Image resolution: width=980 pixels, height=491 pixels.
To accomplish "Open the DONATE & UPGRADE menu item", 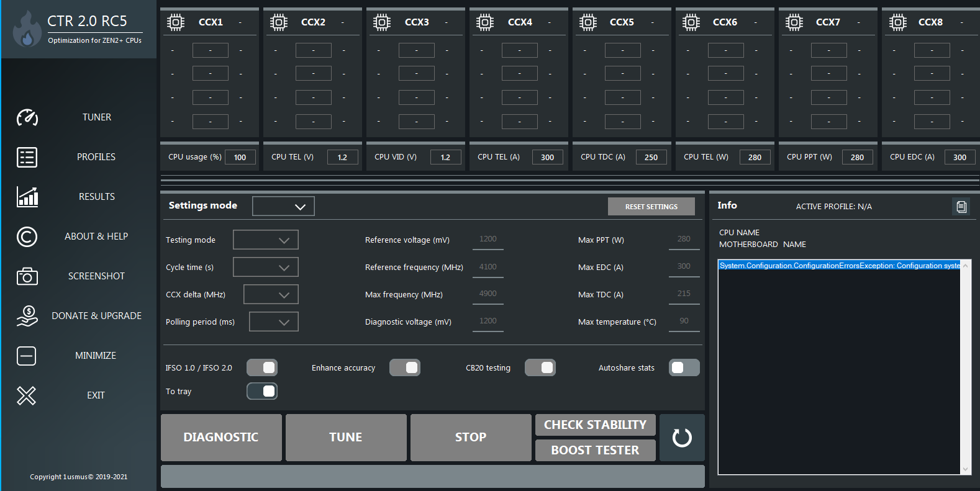I will click(96, 316).
